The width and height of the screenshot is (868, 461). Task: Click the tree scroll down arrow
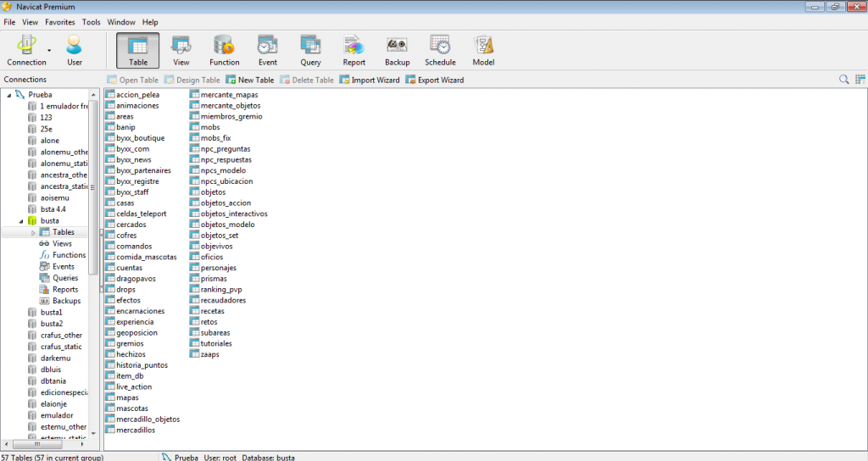pyautogui.click(x=93, y=433)
